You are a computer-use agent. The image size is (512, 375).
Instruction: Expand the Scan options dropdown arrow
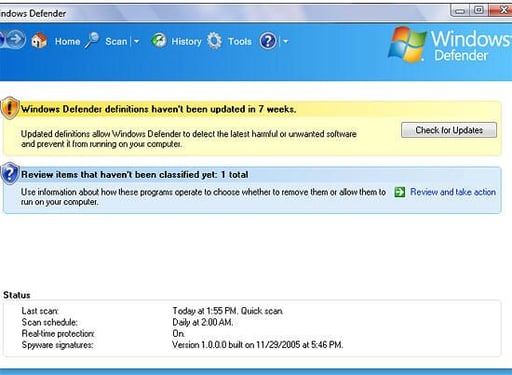136,42
